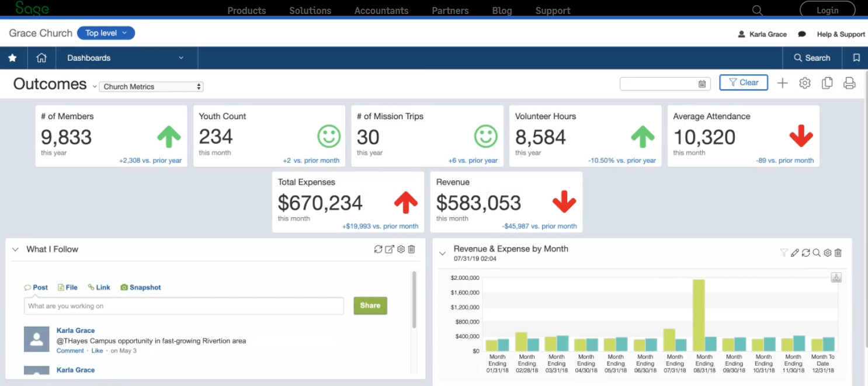Open the Support menu item
Viewport: 868px width, 386px height.
tap(553, 11)
